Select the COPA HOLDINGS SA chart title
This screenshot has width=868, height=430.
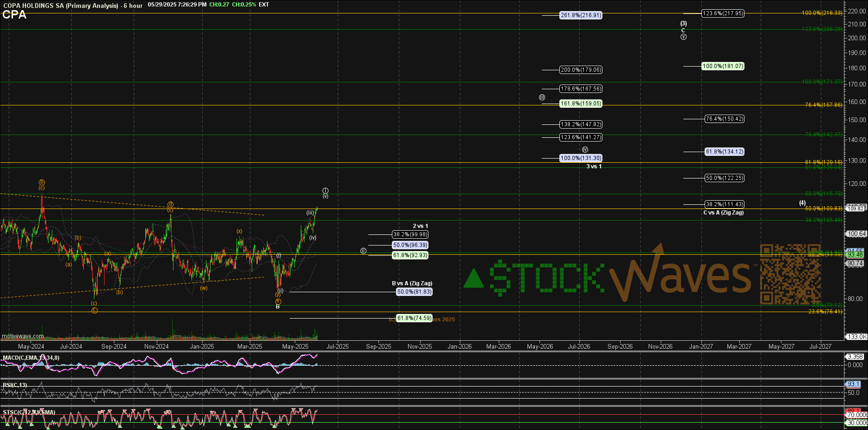pyautogui.click(x=73, y=6)
